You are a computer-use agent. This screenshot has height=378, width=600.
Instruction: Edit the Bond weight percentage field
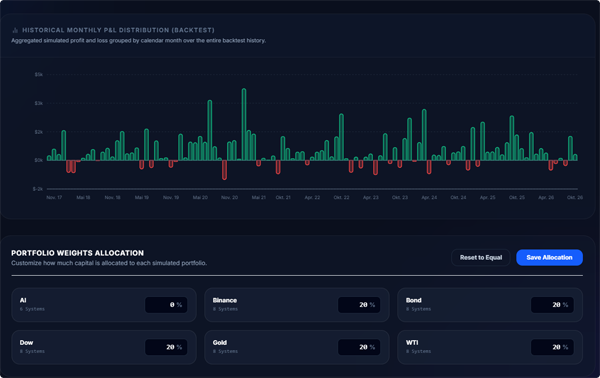pos(552,305)
